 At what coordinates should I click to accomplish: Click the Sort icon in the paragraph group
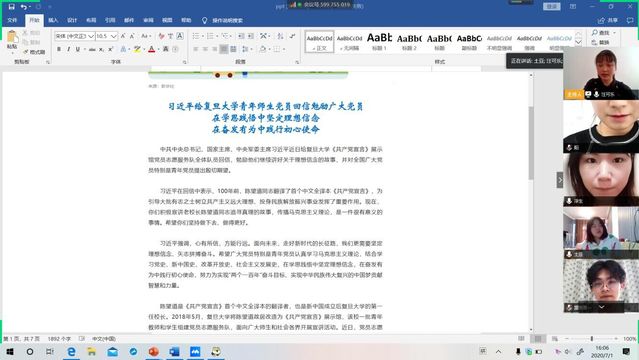pos(280,36)
